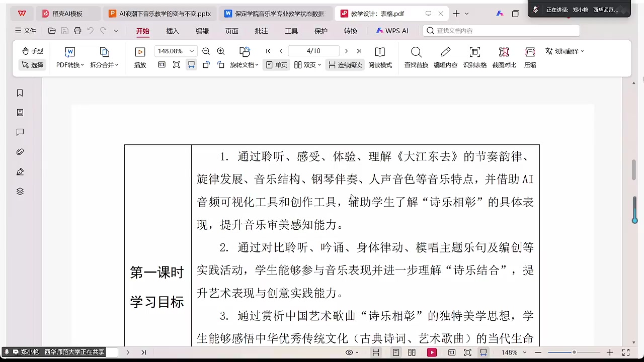This screenshot has height=362, width=644.
Task: Jump to the last page in toolbar
Action: [359, 51]
